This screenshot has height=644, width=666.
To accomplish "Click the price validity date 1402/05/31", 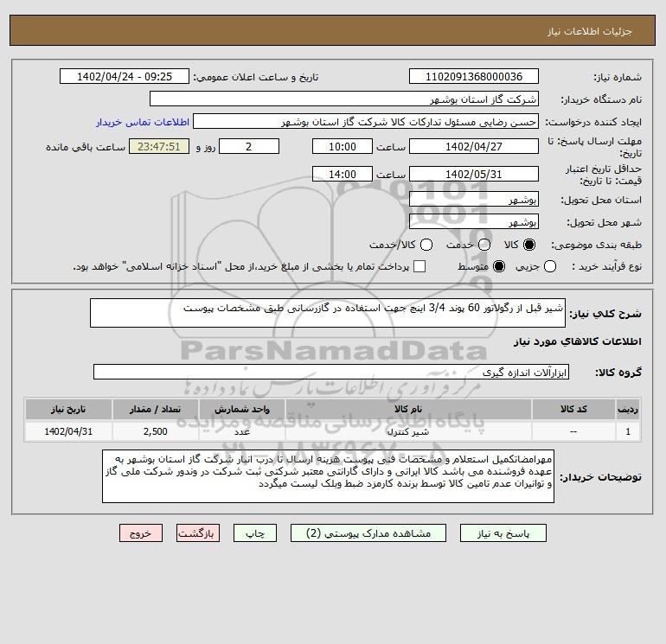I will [474, 174].
